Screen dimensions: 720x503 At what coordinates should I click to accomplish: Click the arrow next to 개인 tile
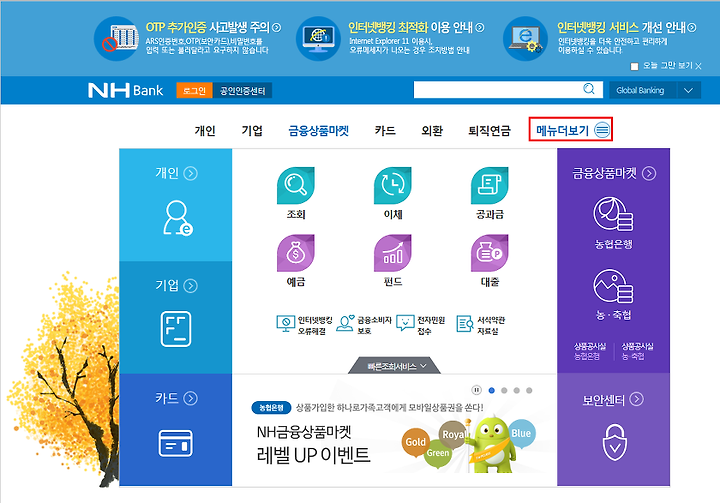tap(191, 173)
